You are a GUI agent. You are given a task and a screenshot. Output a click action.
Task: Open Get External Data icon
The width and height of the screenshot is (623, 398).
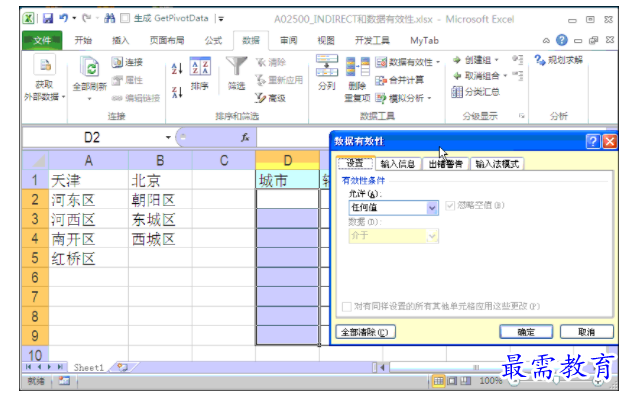click(x=45, y=65)
